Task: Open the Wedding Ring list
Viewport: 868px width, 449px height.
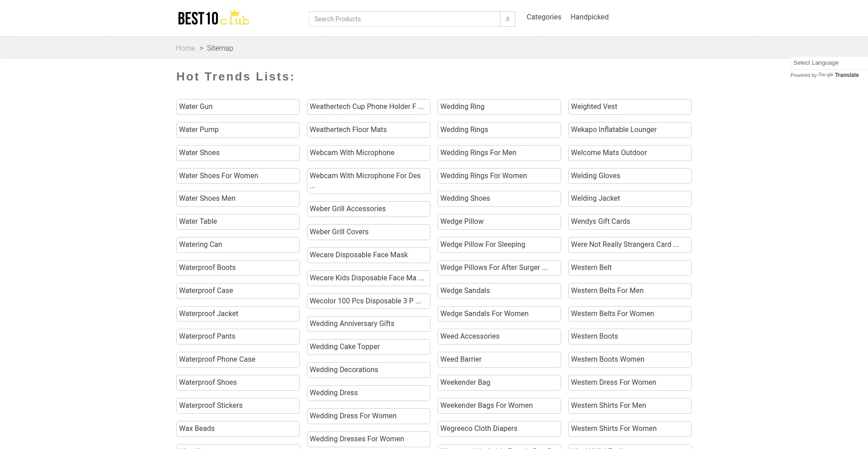Action: 499,107
